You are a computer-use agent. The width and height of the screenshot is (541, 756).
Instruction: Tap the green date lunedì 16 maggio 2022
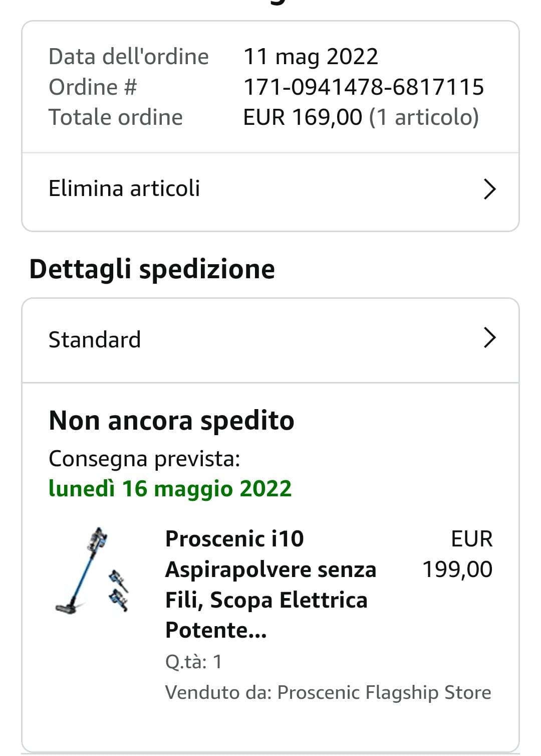[x=170, y=489]
